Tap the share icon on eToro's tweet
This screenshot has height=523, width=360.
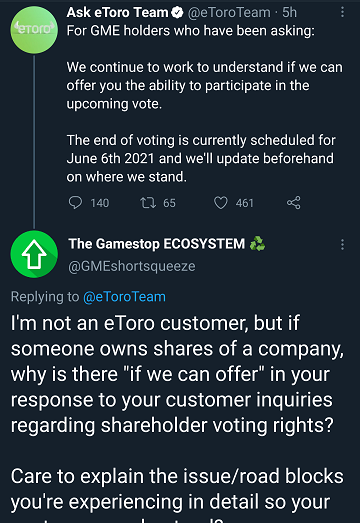point(294,202)
